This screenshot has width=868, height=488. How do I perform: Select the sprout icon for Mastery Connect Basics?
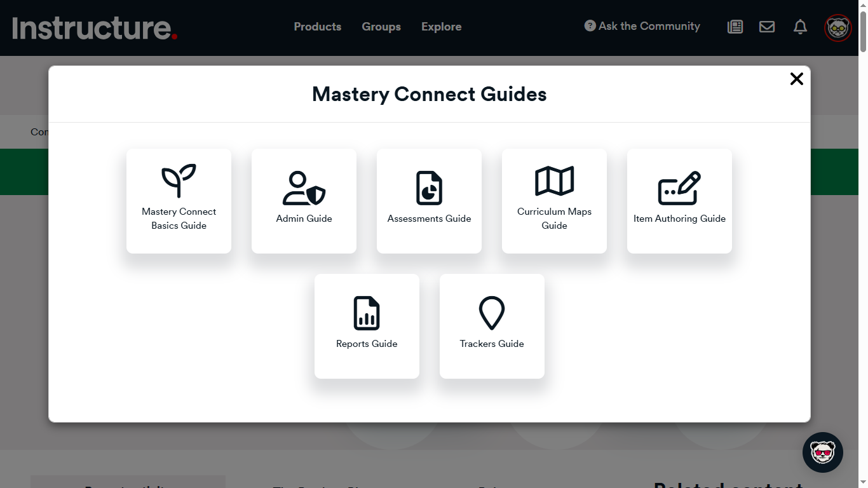tap(179, 181)
